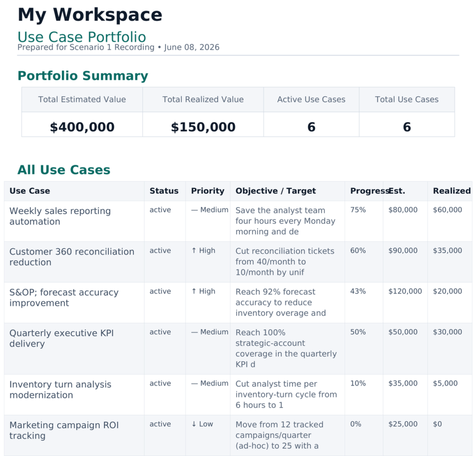
Task: Click the Priority column header
Action: point(208,191)
